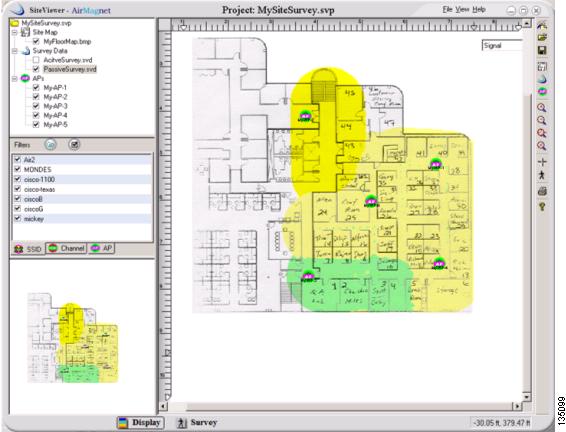Image resolution: width=566 pixels, height=432 pixels.
Task: Save project with the floppy disk icon
Action: coord(542,50)
